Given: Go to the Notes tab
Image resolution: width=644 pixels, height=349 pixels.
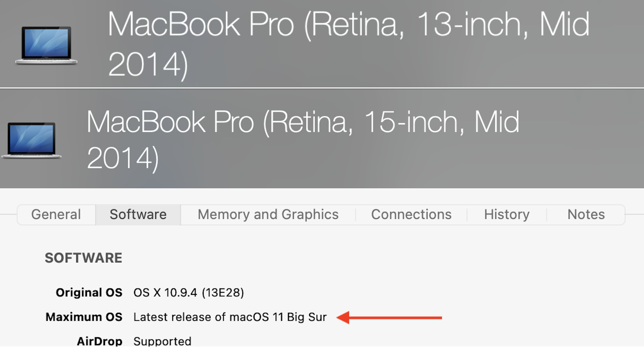Looking at the screenshot, I should click(x=586, y=214).
